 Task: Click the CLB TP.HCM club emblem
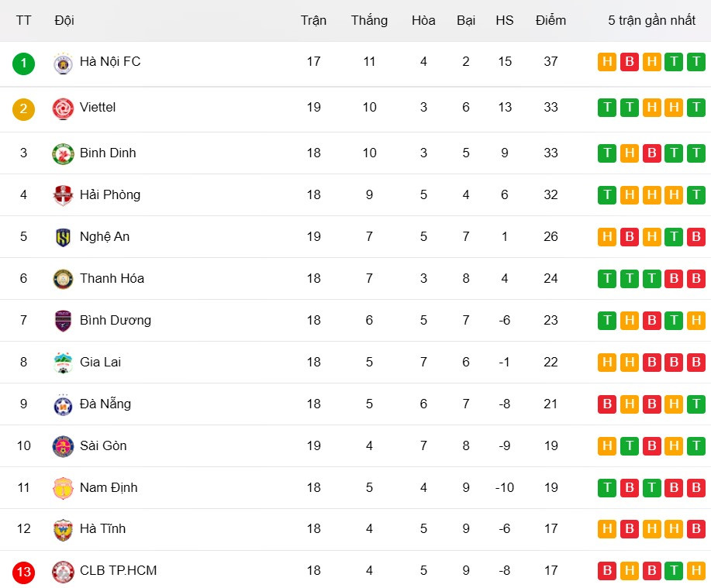(x=63, y=572)
